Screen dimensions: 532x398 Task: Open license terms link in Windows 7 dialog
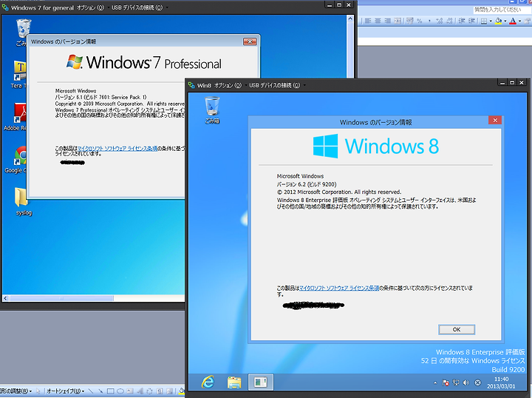[x=117, y=149]
